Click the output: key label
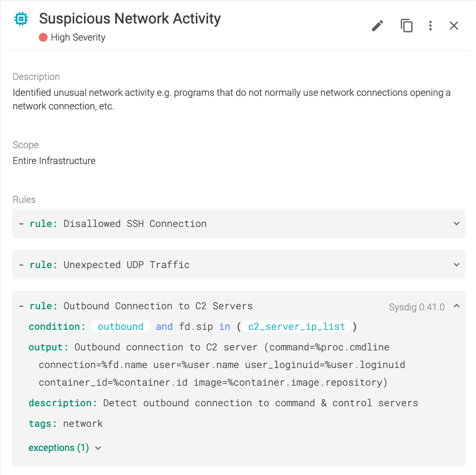Viewport: 476px width, 475px height. [x=49, y=347]
